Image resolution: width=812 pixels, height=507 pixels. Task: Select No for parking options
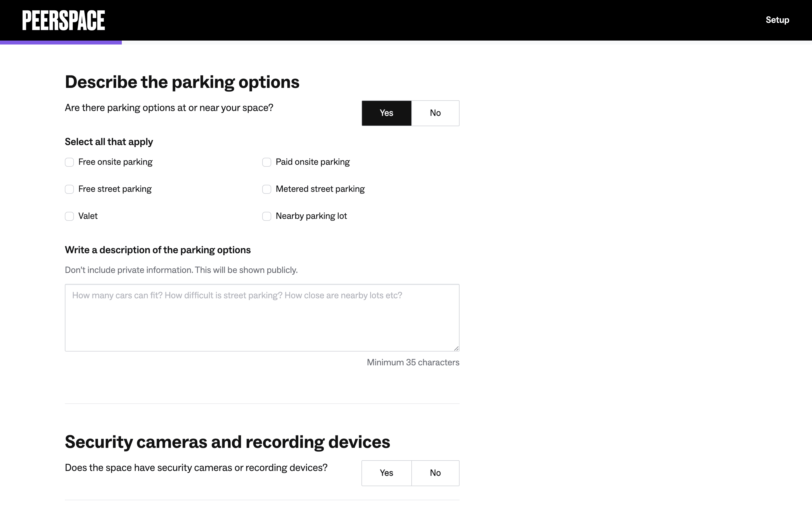point(435,113)
